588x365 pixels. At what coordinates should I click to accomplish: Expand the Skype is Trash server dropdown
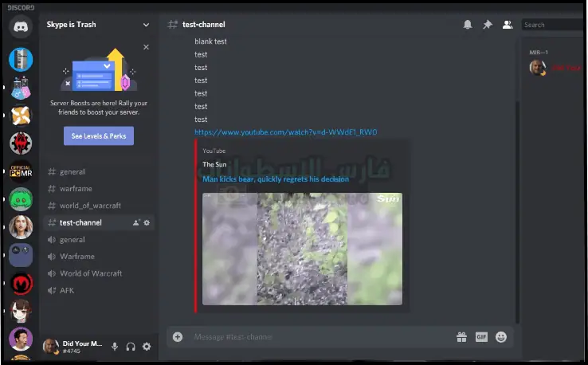[x=146, y=25]
